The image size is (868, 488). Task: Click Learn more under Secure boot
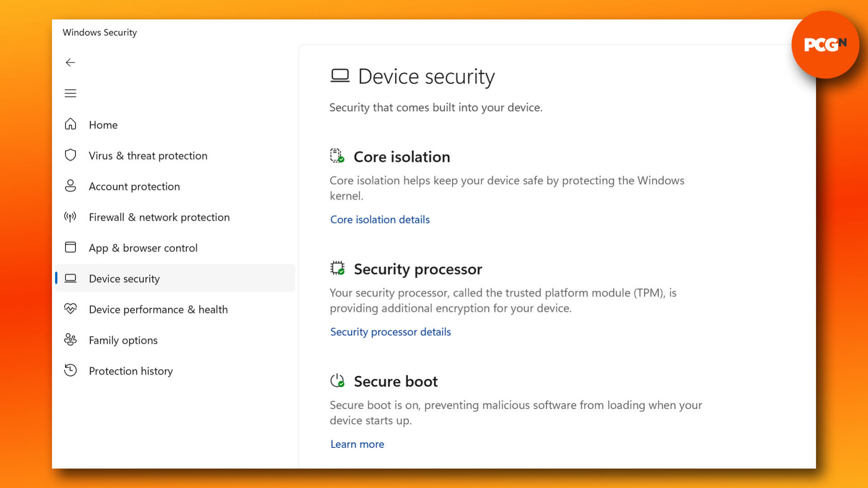357,444
